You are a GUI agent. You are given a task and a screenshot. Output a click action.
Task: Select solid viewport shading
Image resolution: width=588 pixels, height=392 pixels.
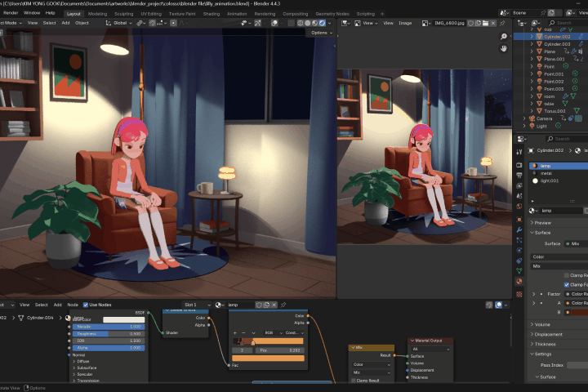308,23
